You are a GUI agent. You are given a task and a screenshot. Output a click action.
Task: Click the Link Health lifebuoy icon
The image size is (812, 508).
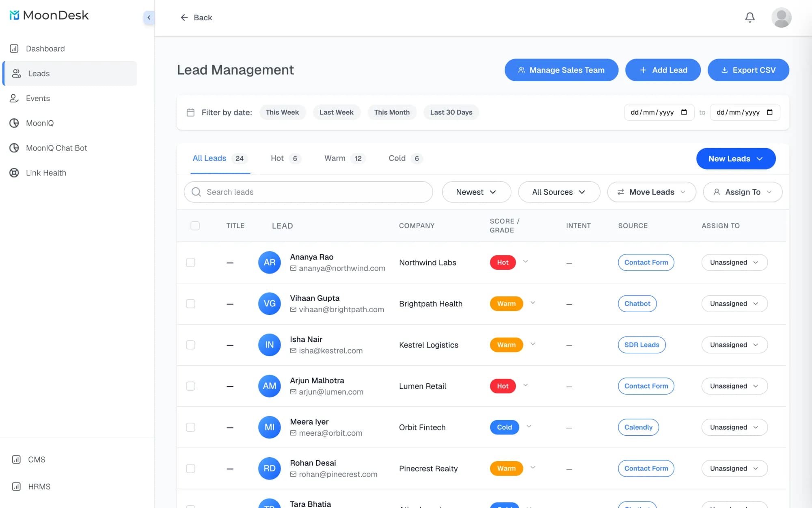(14, 173)
